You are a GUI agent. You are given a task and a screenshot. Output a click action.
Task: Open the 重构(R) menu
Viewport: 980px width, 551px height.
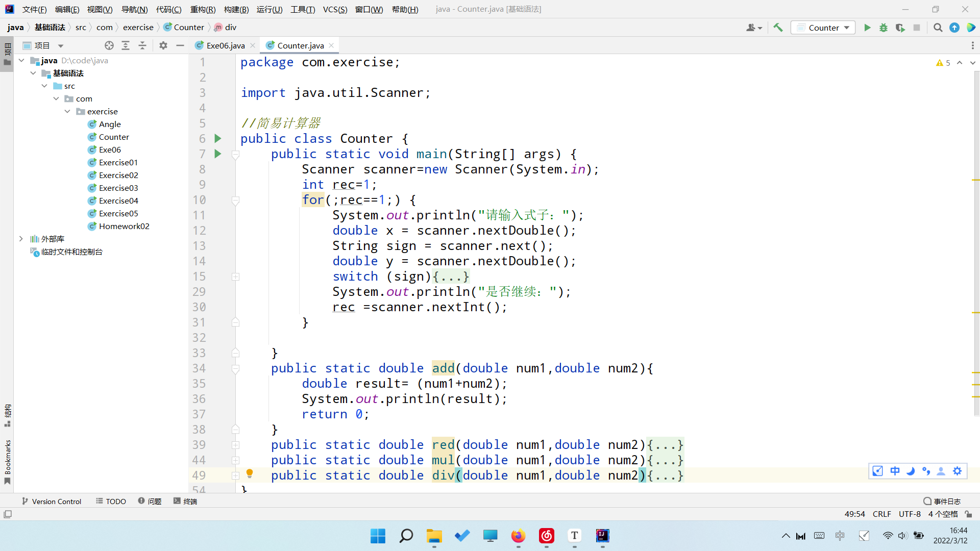203,9
